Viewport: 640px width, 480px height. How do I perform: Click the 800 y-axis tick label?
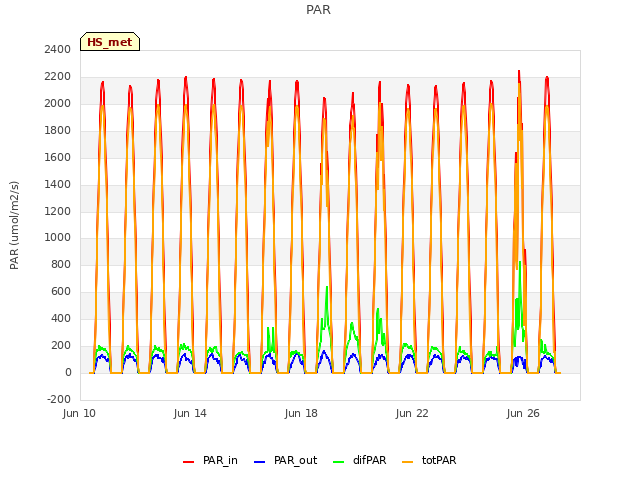tap(61, 264)
